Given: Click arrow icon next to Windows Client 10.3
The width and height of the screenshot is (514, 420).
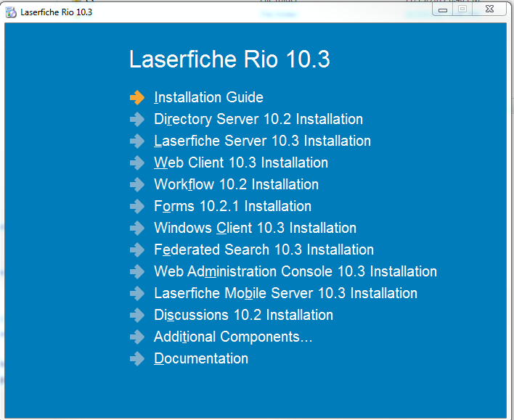Looking at the screenshot, I should point(137,228).
